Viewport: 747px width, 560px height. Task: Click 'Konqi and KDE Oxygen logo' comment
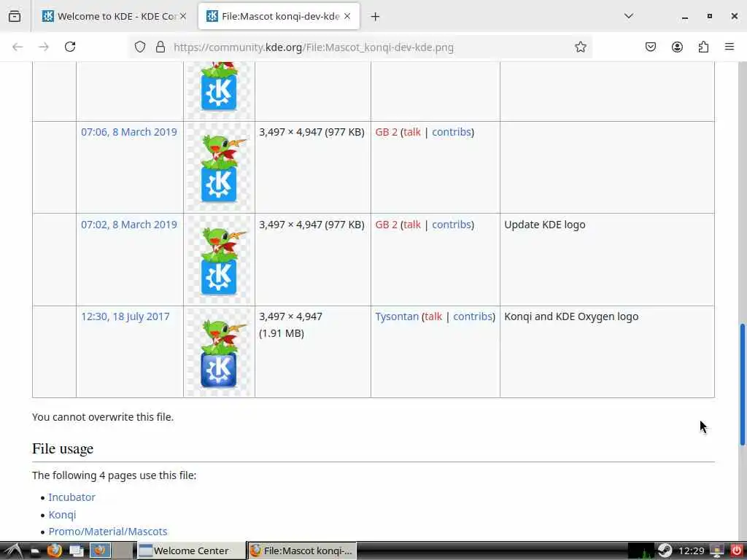[x=571, y=316]
